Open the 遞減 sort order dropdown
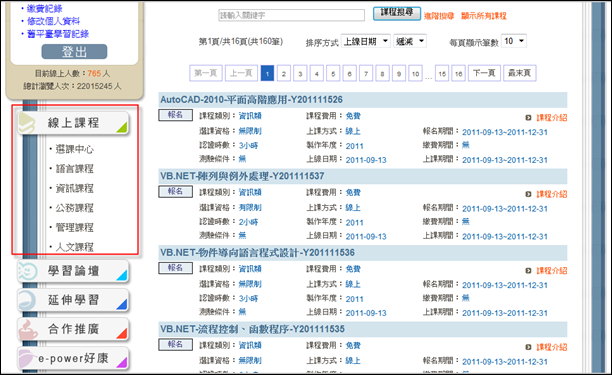 pyautogui.click(x=410, y=41)
